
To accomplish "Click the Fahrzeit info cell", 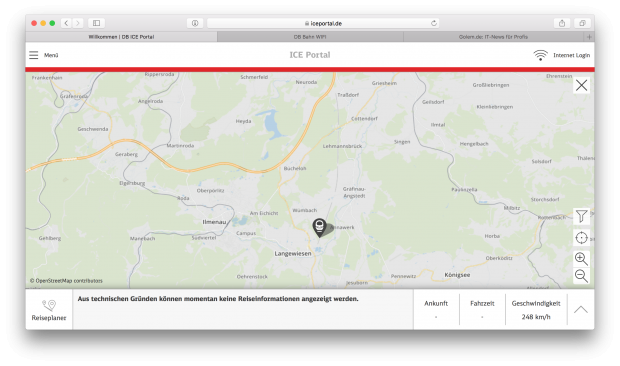I will click(482, 309).
